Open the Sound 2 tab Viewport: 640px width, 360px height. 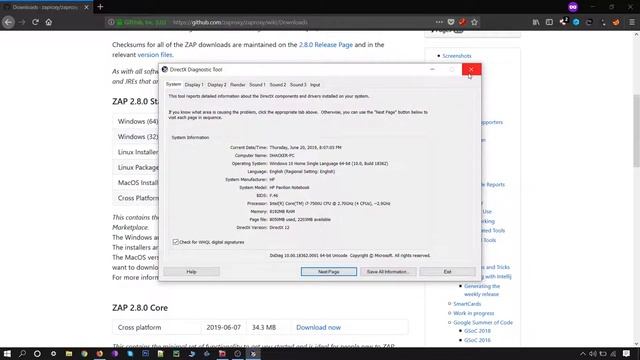pos(278,84)
